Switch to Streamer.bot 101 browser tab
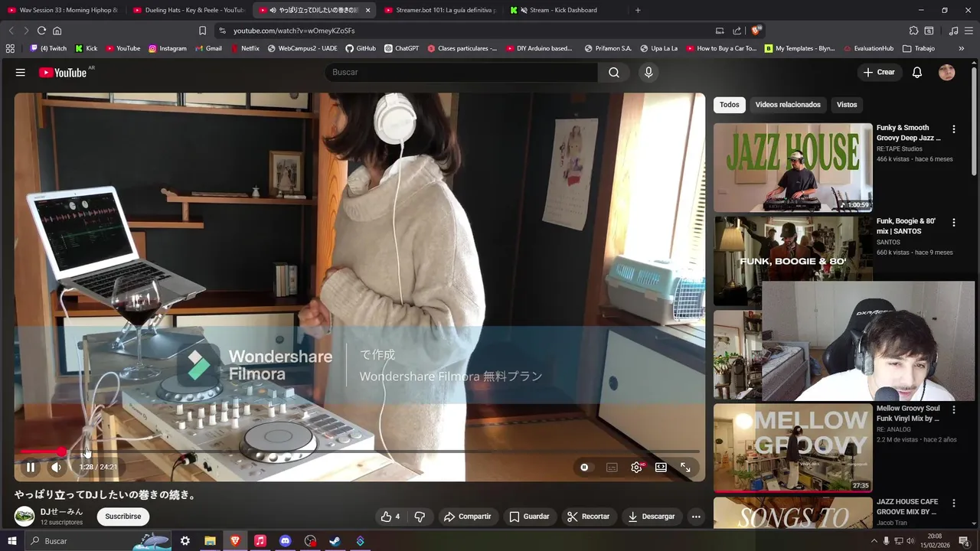Viewport: 980px width, 551px height. point(439,10)
